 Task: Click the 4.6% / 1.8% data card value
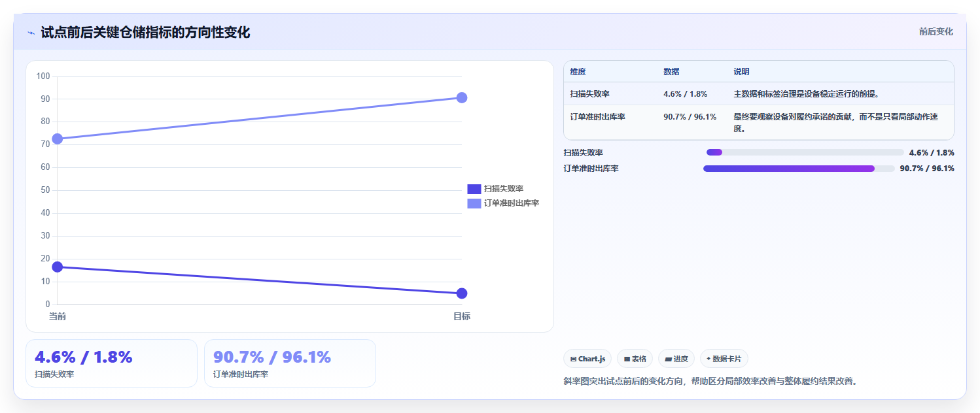84,357
